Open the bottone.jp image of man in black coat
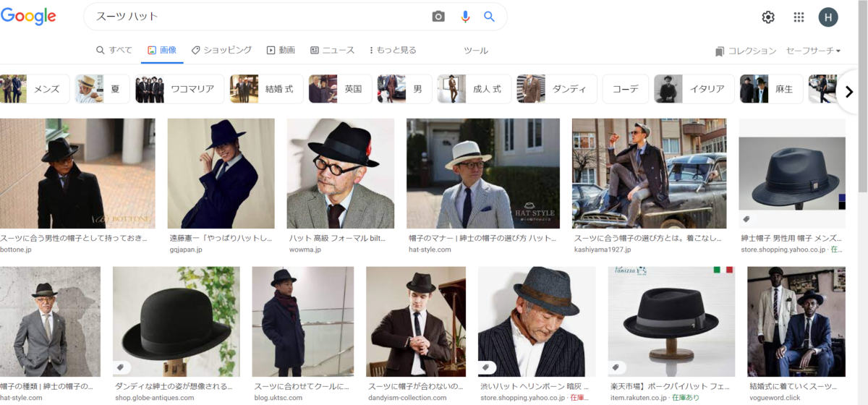The height and width of the screenshot is (405, 868). (77, 174)
